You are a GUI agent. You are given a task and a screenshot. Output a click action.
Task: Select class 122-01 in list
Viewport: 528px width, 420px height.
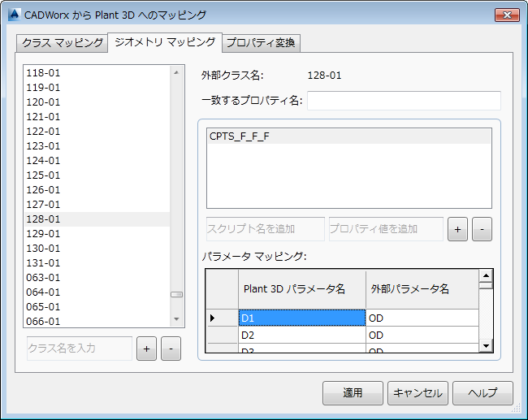(x=97, y=132)
